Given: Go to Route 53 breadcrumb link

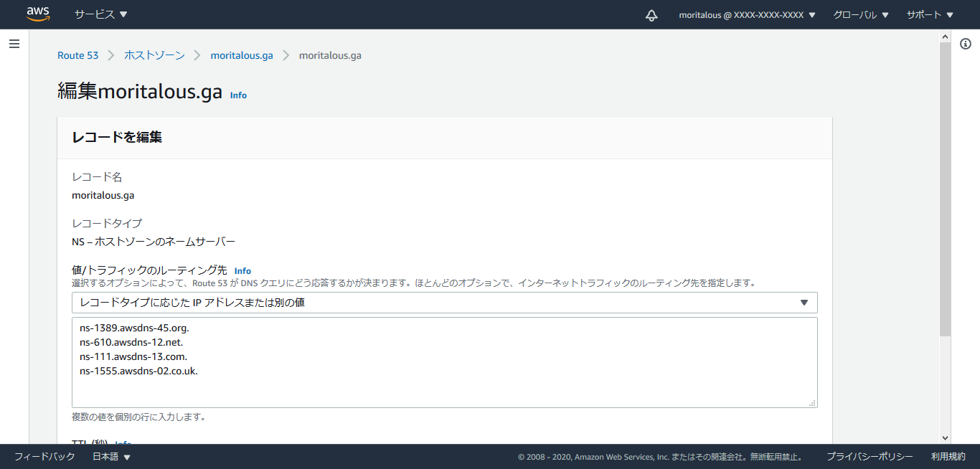Looking at the screenshot, I should click(77, 55).
